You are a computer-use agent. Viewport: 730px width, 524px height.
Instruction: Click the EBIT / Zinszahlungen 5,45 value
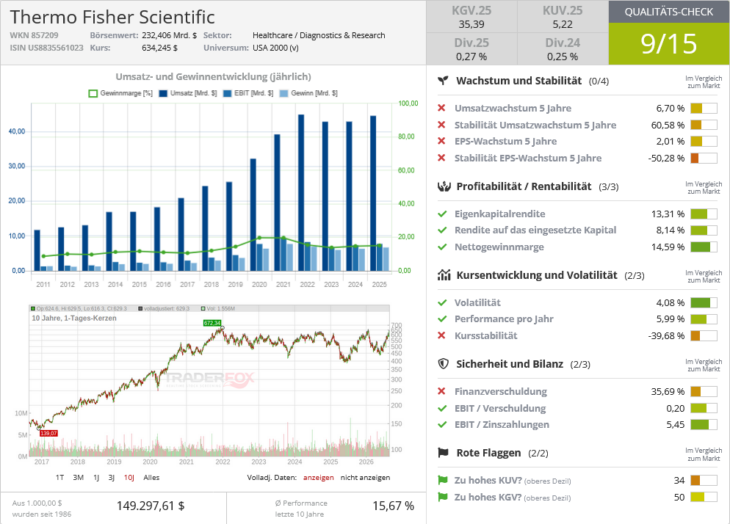[x=676, y=424]
